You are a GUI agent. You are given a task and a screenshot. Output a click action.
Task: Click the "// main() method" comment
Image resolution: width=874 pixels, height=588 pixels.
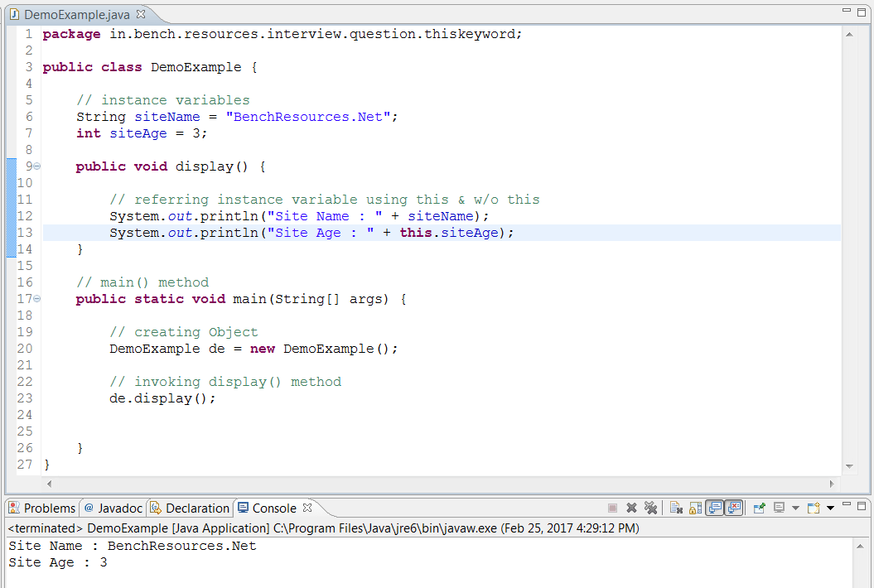(142, 282)
